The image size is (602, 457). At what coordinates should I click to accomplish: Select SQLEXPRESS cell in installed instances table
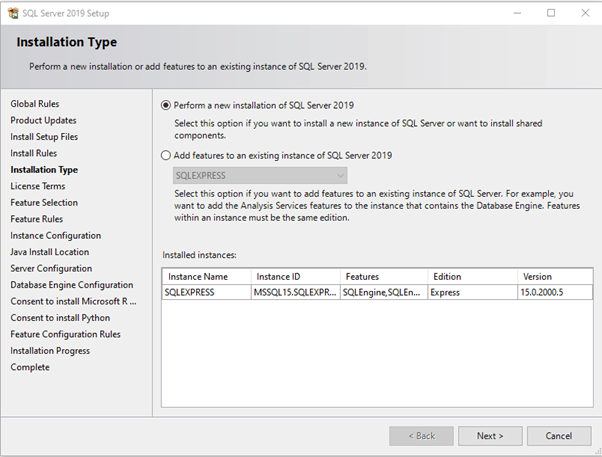(x=207, y=292)
